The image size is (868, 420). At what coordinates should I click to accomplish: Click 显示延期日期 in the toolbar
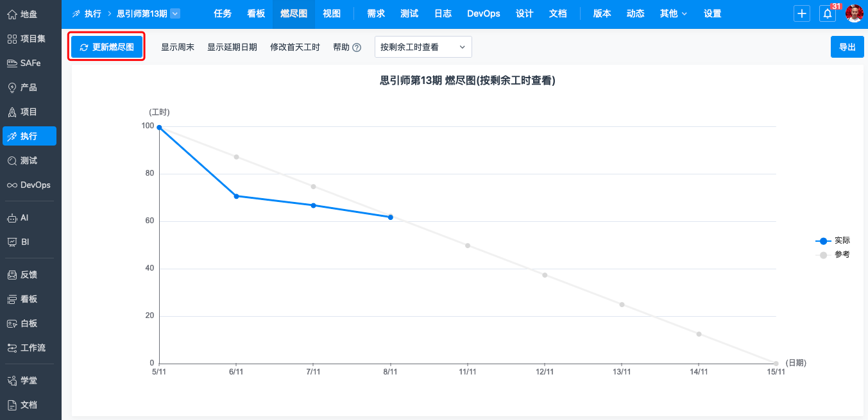[x=232, y=47]
